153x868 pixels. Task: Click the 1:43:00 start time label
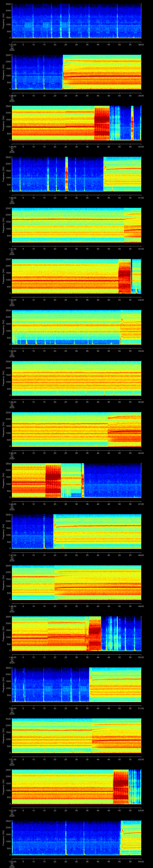click(x=12, y=351)
